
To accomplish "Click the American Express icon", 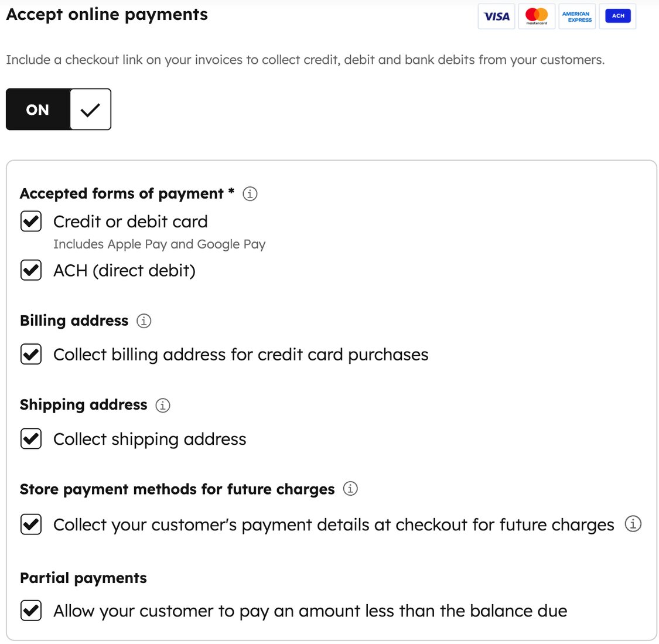I will tap(576, 16).
